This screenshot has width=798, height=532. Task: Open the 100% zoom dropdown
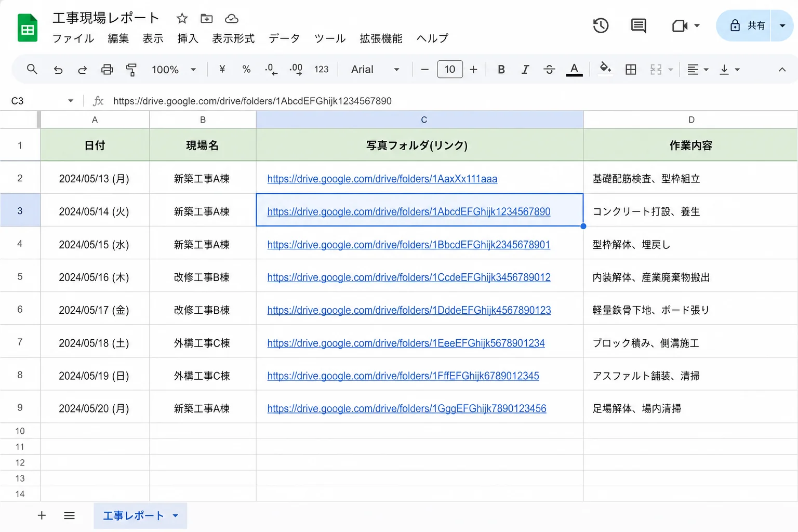tap(174, 70)
